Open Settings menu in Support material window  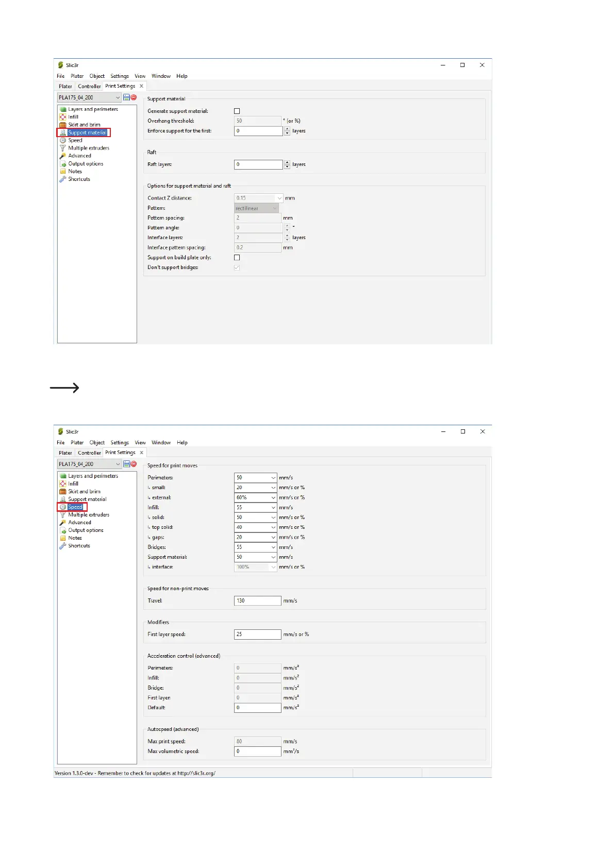(x=120, y=76)
